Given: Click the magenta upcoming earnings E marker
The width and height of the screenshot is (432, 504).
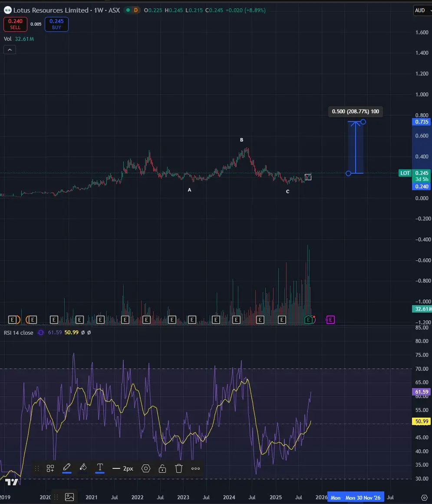Looking at the screenshot, I should tap(330, 320).
